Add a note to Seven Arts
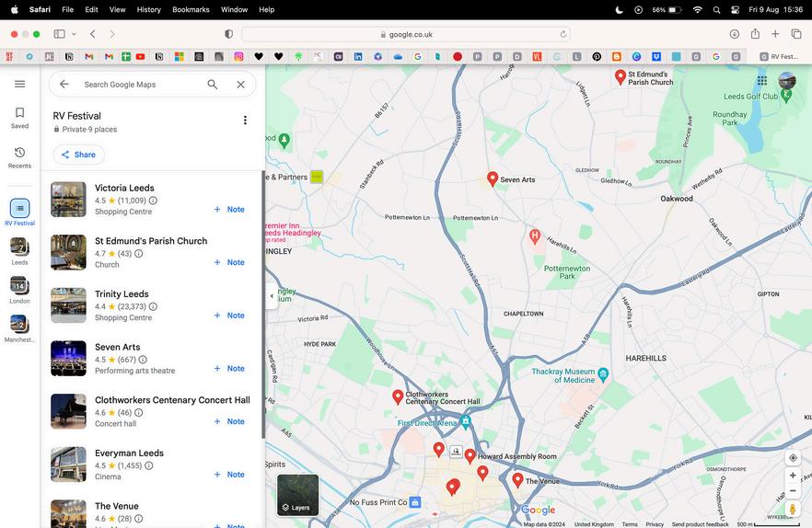This screenshot has height=528, width=812. pos(229,369)
